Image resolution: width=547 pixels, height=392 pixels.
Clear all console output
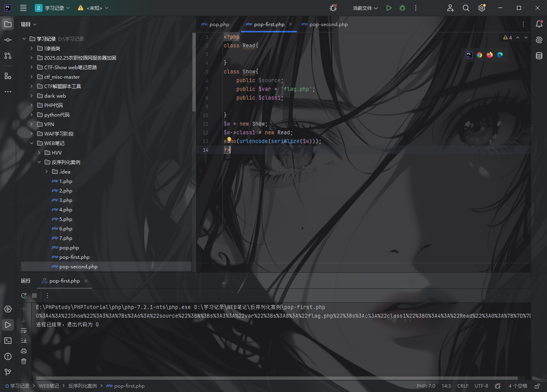24,361
